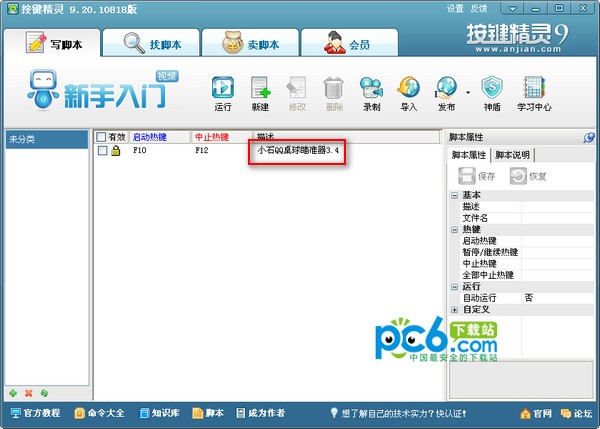Click the 启动热键 property row
The width and height of the screenshot is (600, 429).
(x=527, y=241)
